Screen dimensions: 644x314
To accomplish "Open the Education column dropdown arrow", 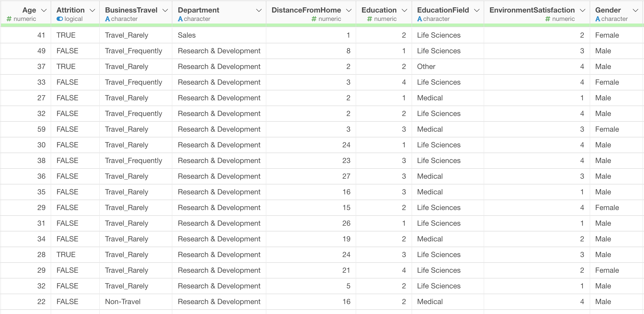I will tap(405, 10).
